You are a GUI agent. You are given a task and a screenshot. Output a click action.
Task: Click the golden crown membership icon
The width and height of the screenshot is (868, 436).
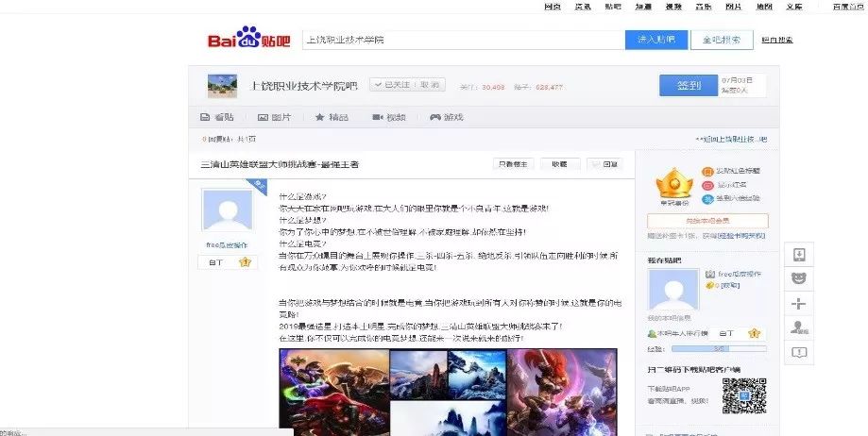(x=674, y=184)
